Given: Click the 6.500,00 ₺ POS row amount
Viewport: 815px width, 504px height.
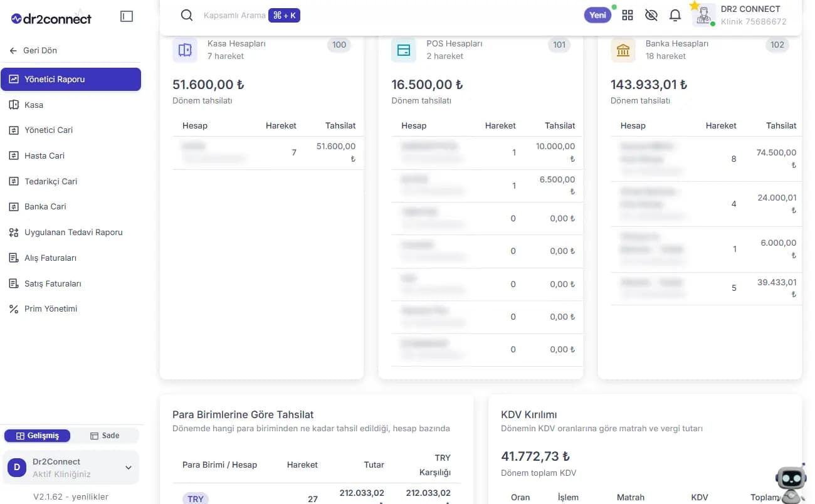Looking at the screenshot, I should pos(557,186).
